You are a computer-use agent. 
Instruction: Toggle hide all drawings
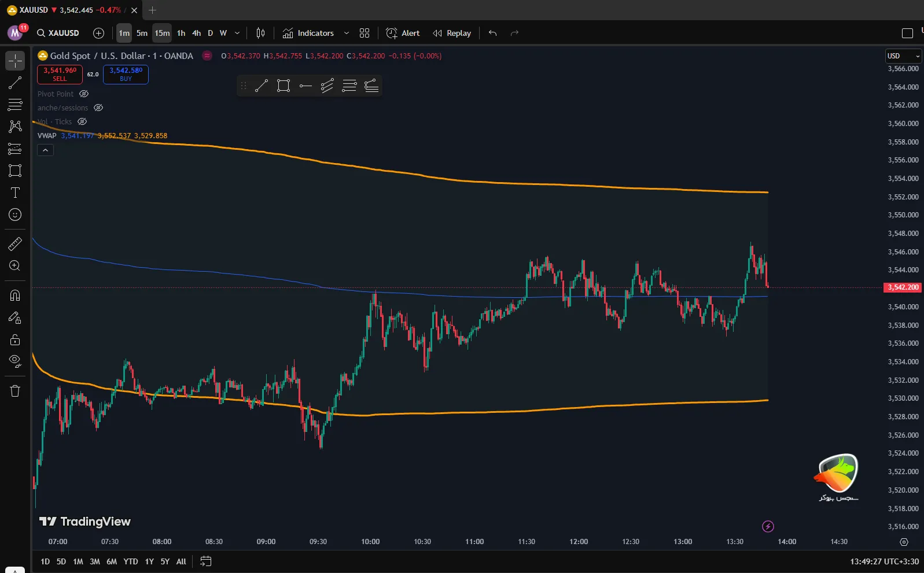15,361
